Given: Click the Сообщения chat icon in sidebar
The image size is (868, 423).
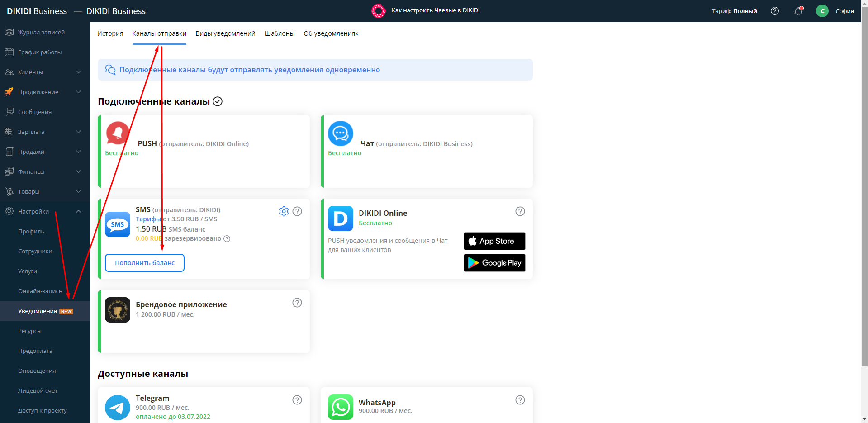Looking at the screenshot, I should pos(9,112).
